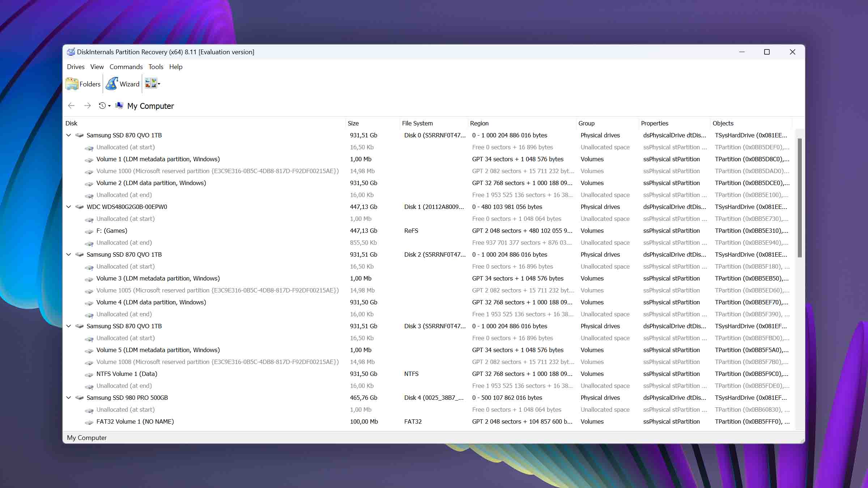
Task: Open the View menu
Action: [x=97, y=67]
